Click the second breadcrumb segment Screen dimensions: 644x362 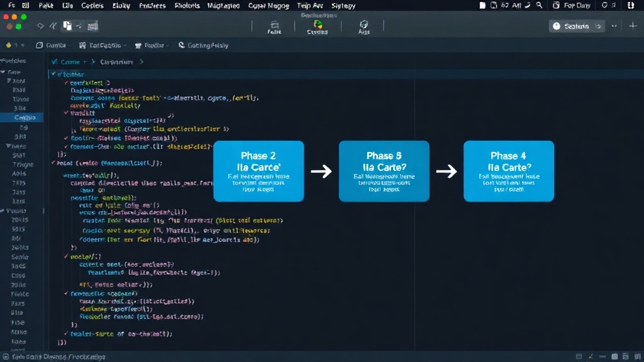tap(116, 62)
